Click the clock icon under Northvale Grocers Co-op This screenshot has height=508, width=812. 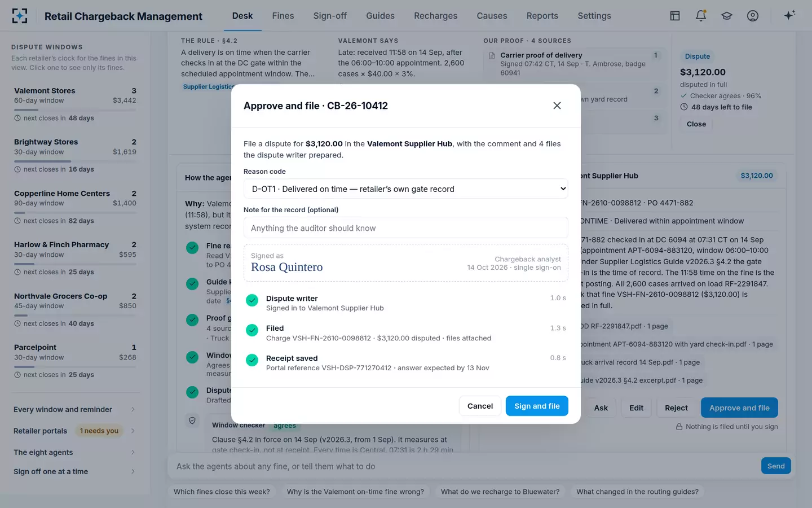(x=17, y=323)
